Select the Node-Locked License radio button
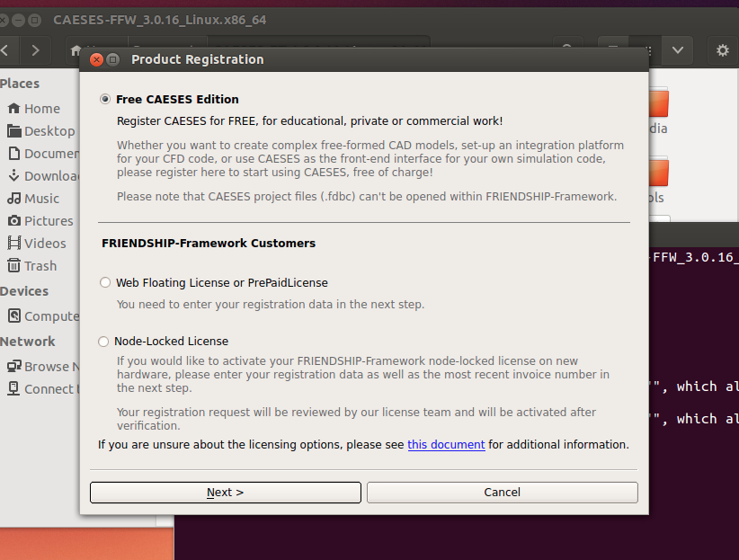 103,342
